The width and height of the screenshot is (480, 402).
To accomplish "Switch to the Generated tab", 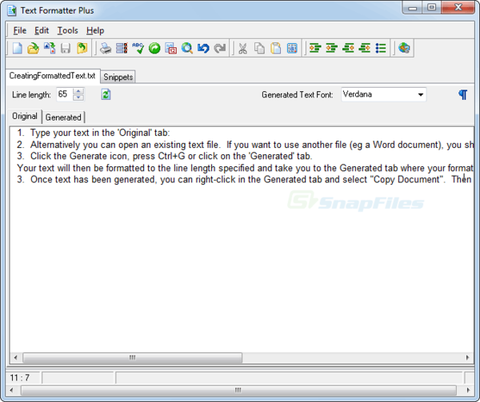I will coord(63,117).
